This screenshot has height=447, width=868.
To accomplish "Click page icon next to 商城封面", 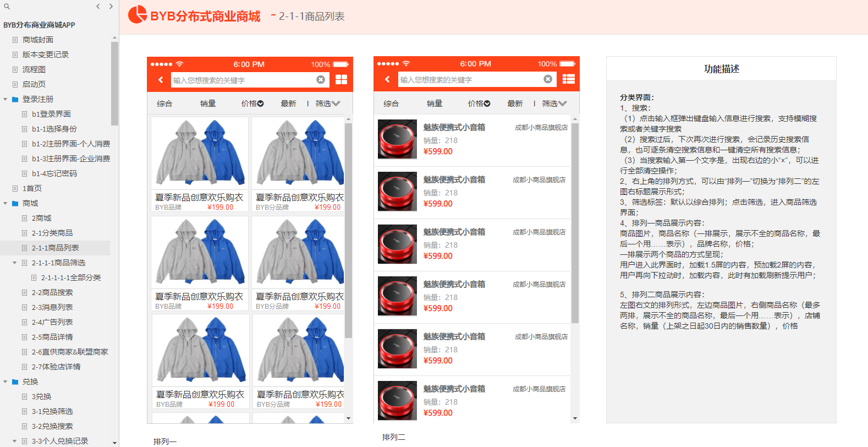I will (15, 40).
